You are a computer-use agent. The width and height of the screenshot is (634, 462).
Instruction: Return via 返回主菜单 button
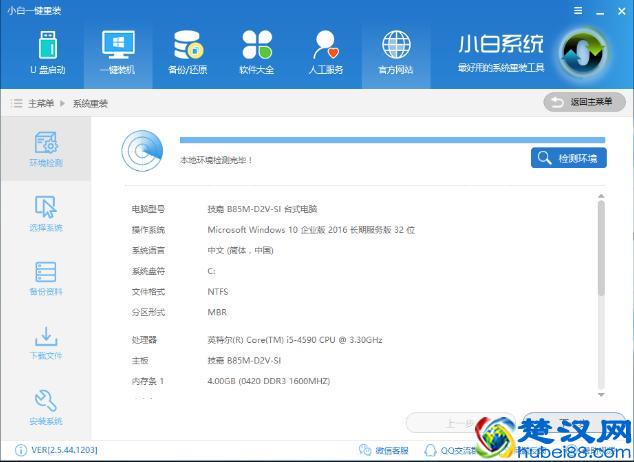click(x=584, y=102)
